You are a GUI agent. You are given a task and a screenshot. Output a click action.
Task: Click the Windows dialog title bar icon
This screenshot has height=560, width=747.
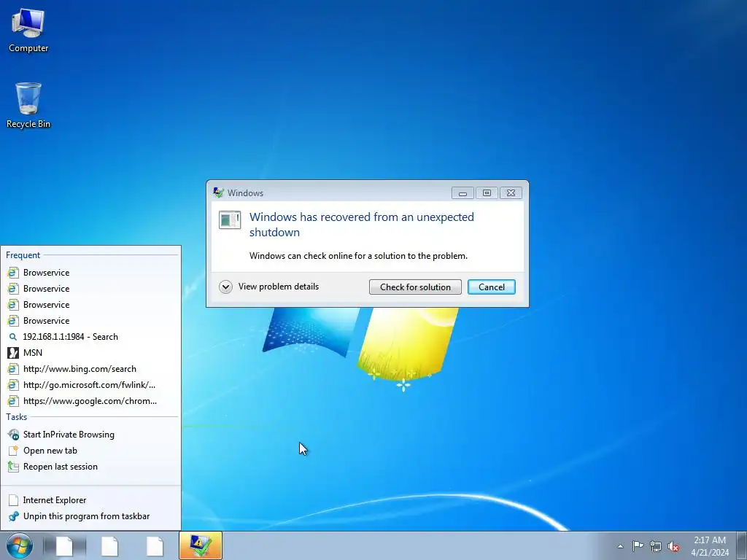(x=219, y=192)
